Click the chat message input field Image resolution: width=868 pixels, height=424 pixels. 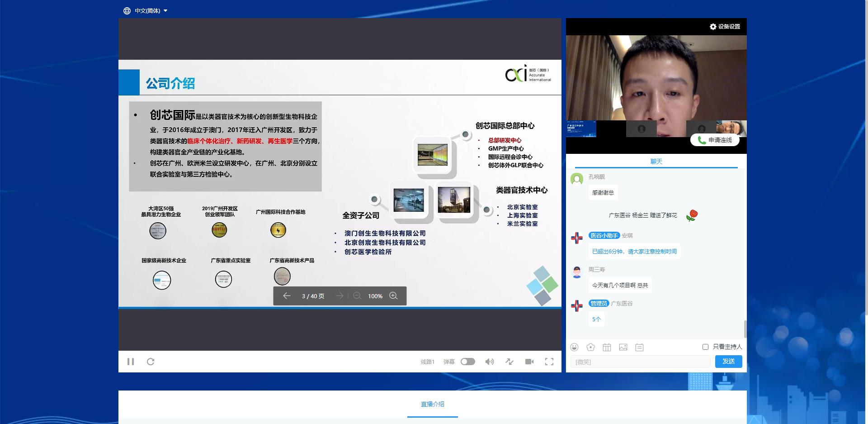(640, 362)
